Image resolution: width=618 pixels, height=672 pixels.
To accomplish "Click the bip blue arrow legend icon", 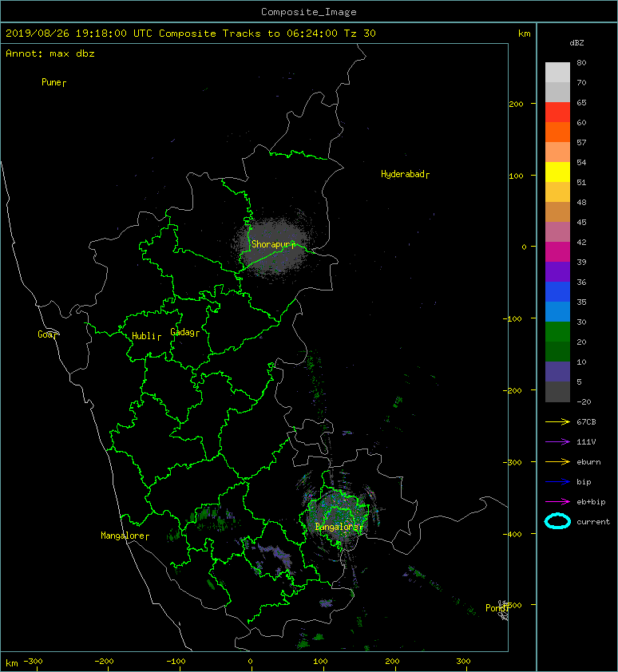I will 557,482.
